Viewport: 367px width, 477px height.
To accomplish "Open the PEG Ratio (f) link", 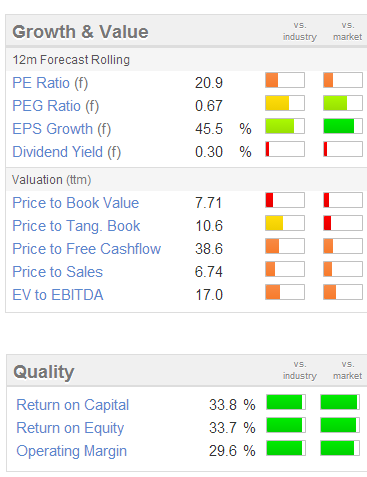I will click(x=56, y=106).
